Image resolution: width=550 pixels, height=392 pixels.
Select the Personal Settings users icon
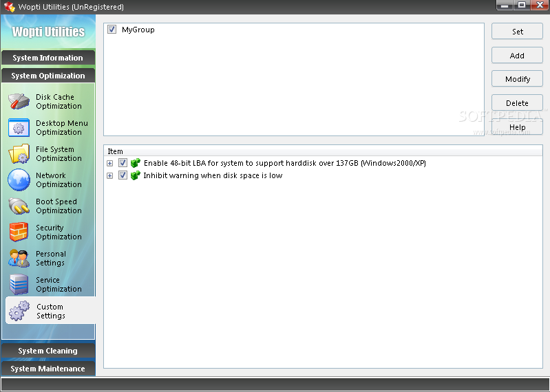pos(19,259)
